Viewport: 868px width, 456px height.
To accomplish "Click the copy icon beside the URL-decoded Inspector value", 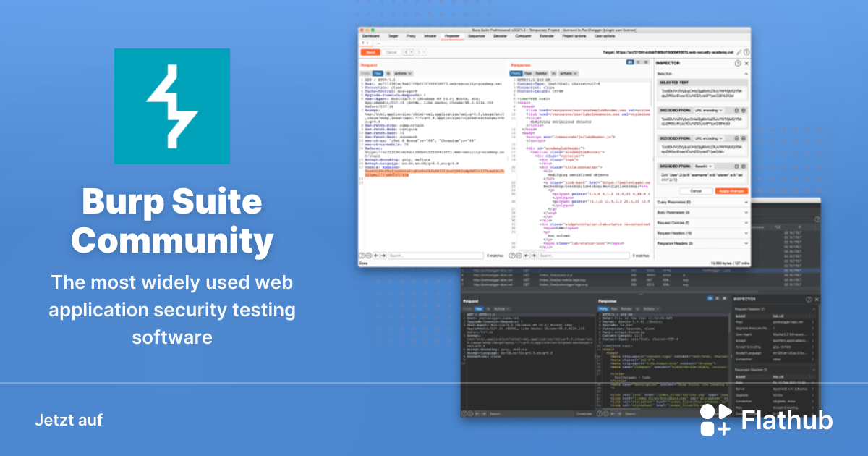I will pos(736,110).
